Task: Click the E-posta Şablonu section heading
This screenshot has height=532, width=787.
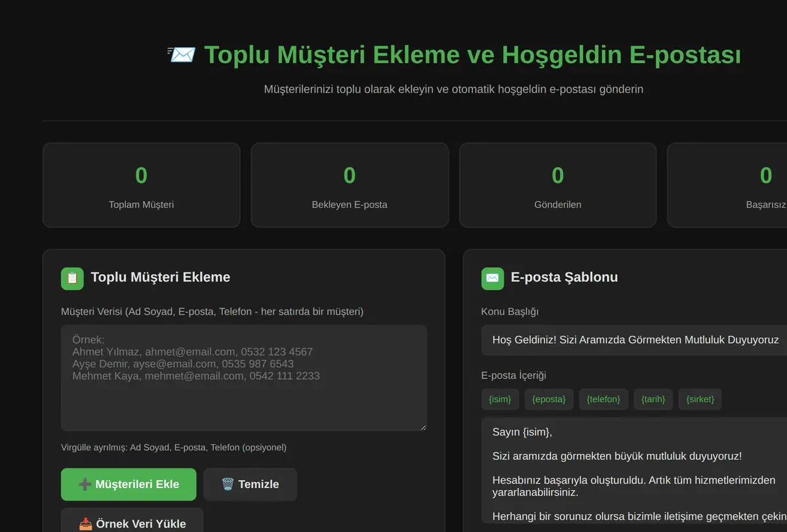Action: 564,277
